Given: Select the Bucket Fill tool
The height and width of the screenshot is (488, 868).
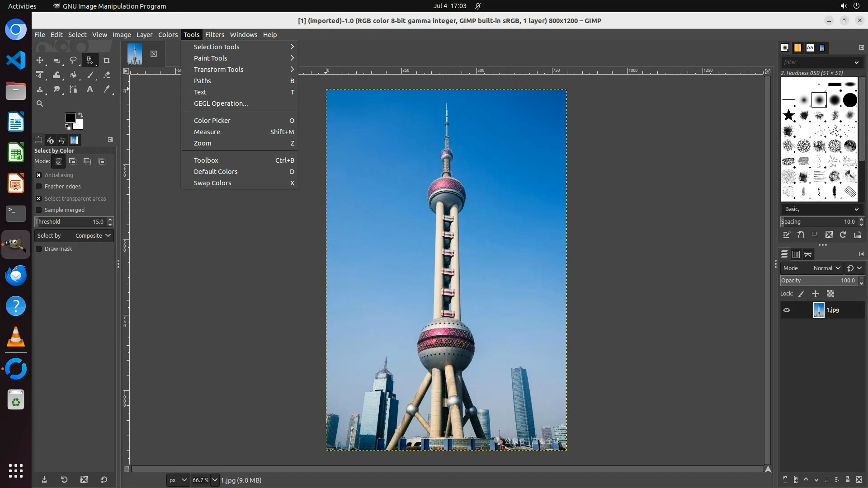Looking at the screenshot, I should click(73, 75).
